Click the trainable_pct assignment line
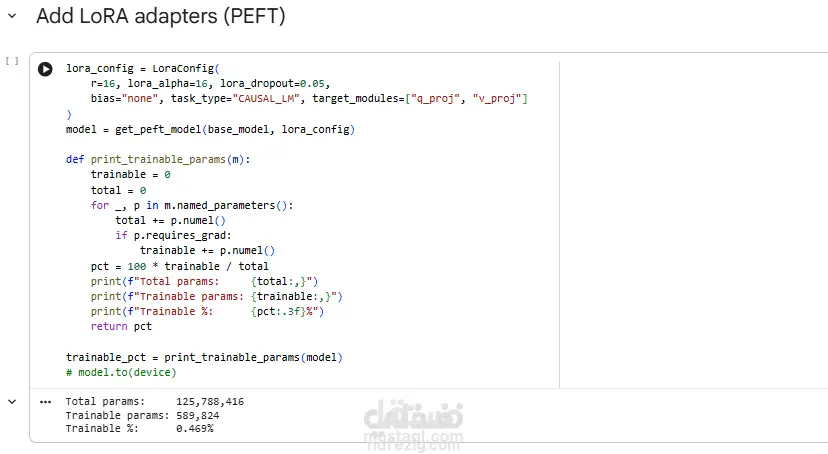The height and width of the screenshot is (454, 828). (x=204, y=357)
